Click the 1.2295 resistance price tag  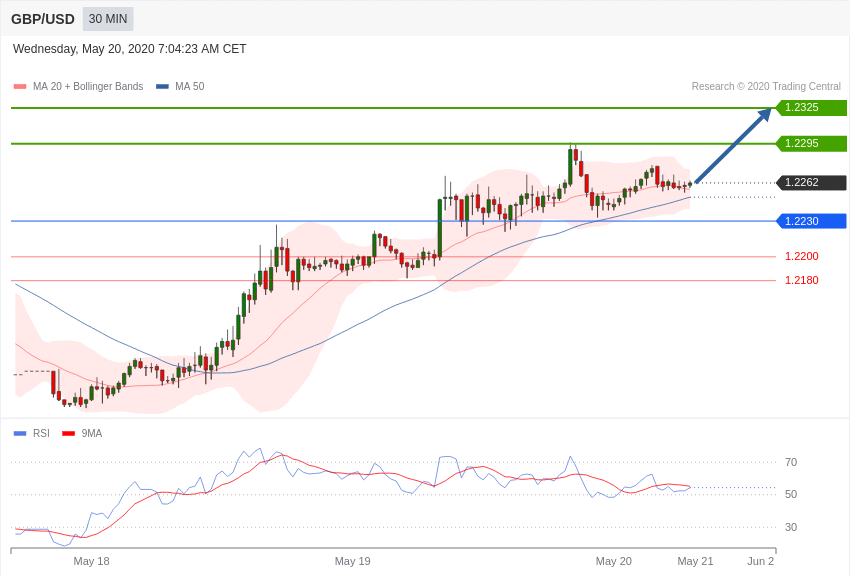click(812, 144)
